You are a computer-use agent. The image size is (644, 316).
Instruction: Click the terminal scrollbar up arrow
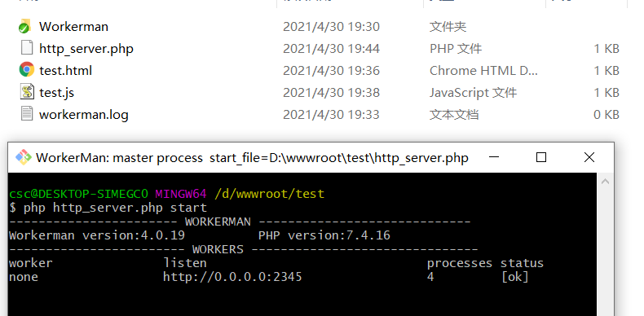(x=605, y=181)
